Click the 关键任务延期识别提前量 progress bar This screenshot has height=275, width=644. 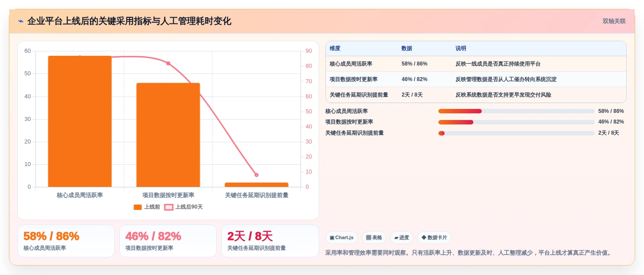point(516,133)
